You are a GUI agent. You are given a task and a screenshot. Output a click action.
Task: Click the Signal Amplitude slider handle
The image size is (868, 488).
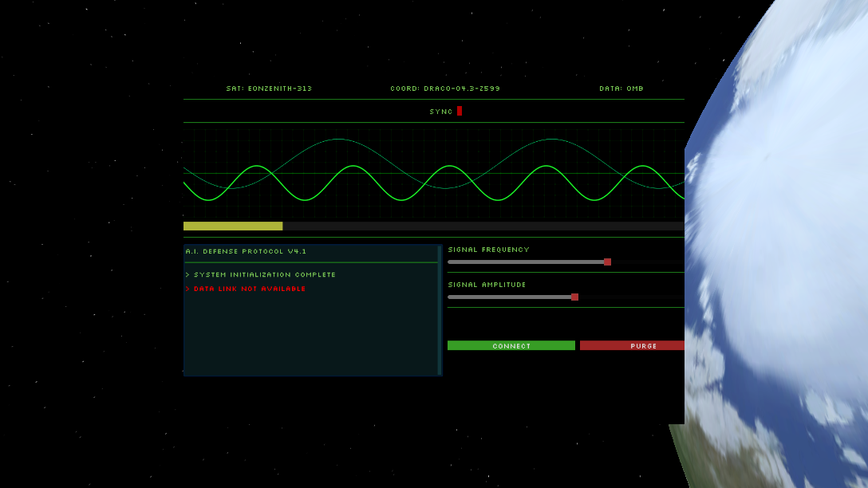click(x=574, y=297)
